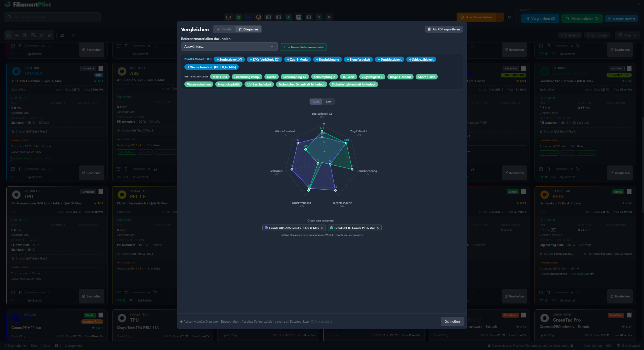644x350 pixels.
Task: Open the Filter dropdown
Action: 627,35
